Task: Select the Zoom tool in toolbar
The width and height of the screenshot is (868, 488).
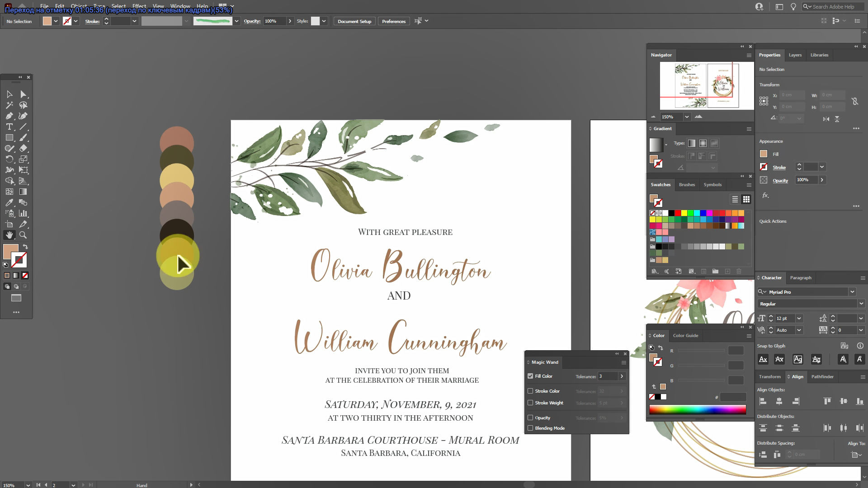Action: coord(23,235)
